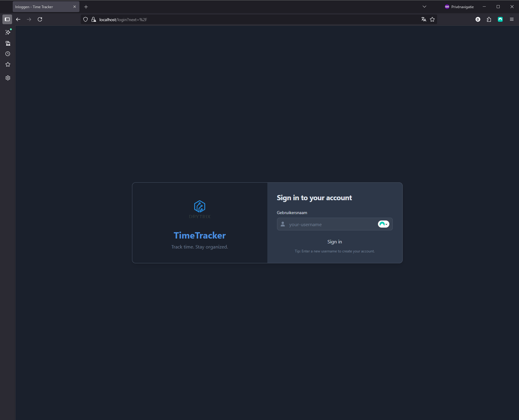Open the hamburger application menu

point(512,19)
